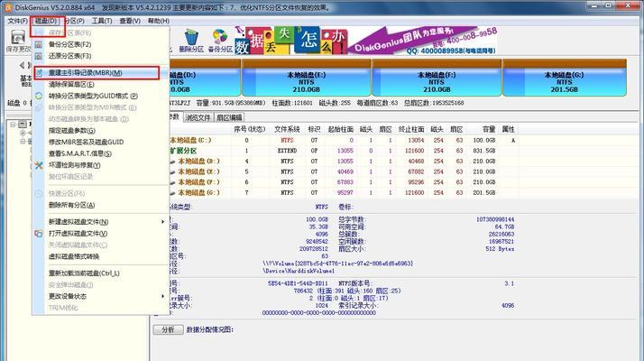Select 本地磁盘(F:) row in partition table
This screenshot has height=361, width=644.
(343, 182)
